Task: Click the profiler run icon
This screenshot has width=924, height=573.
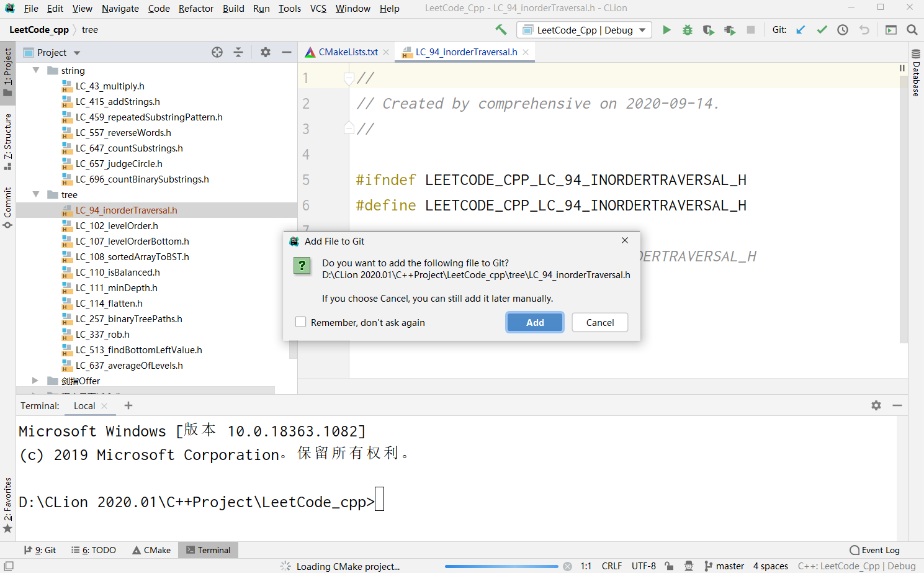Action: (730, 30)
